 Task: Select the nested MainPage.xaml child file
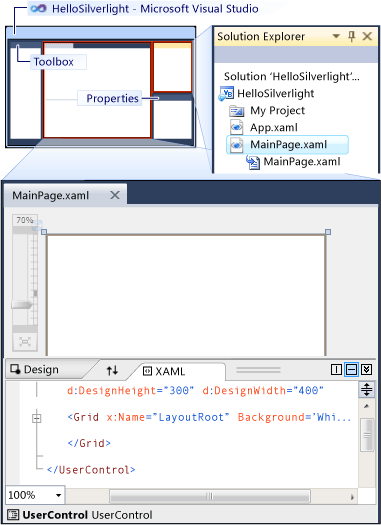[x=302, y=162]
